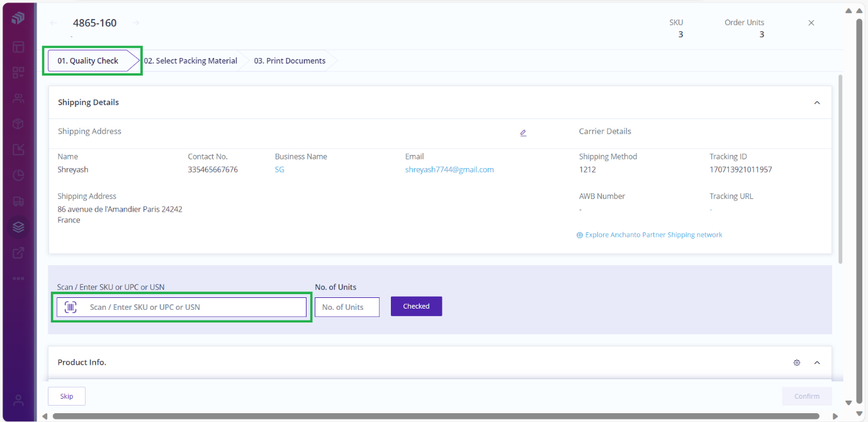Open the stacked layers icon in sidebar
The height and width of the screenshot is (422, 868).
pos(18,227)
